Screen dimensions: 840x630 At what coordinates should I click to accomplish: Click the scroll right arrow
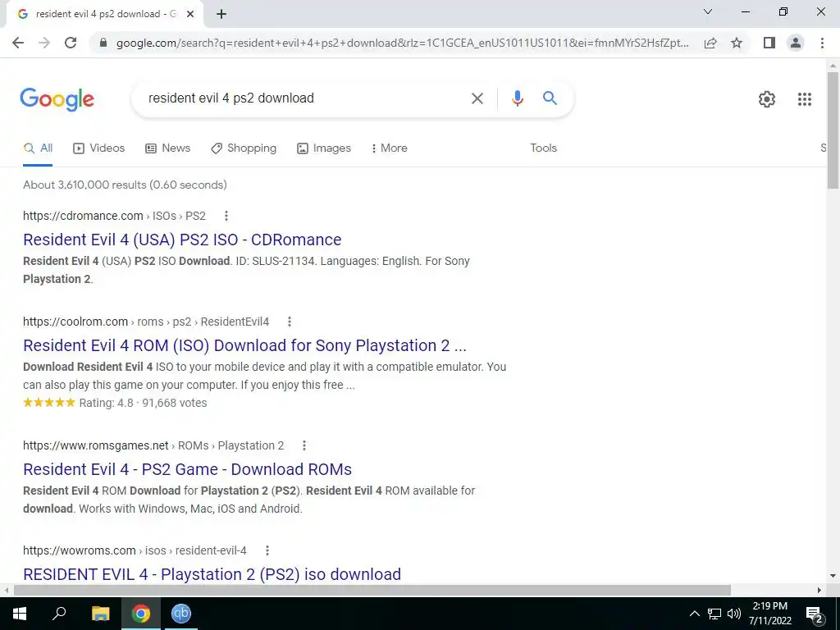[x=819, y=591]
